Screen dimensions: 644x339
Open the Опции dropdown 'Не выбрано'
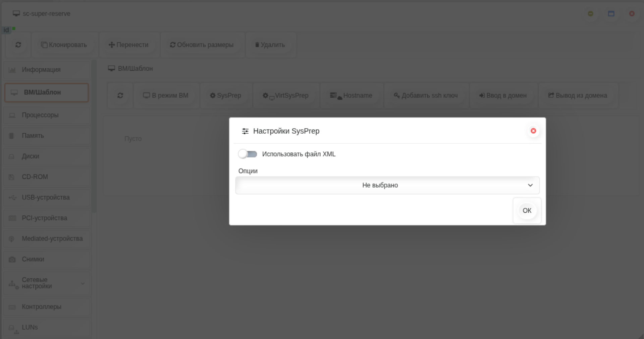[387, 185]
